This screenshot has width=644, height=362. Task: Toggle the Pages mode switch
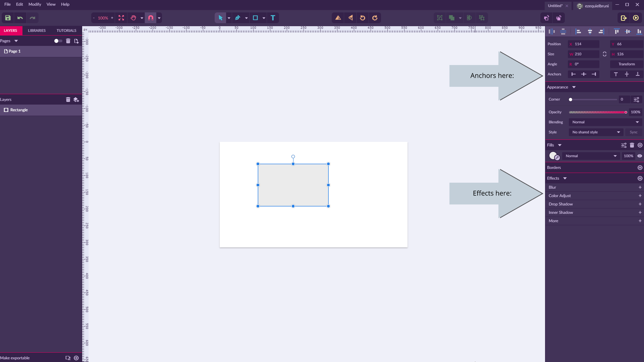pyautogui.click(x=58, y=41)
